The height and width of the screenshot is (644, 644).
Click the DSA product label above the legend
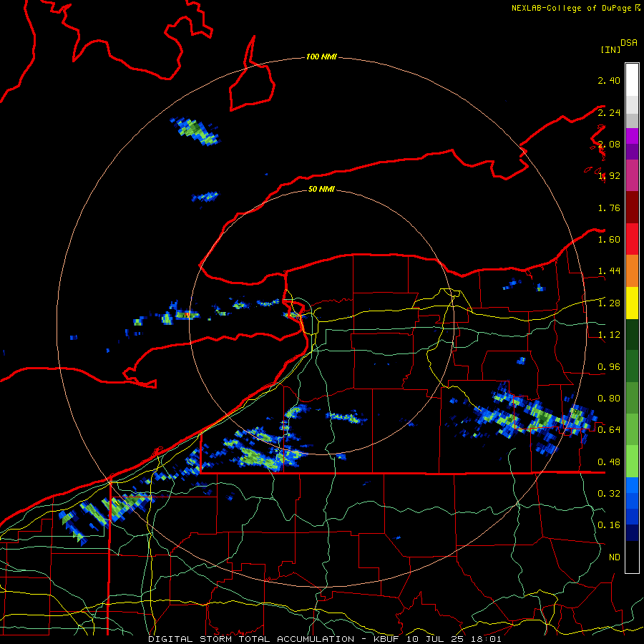coord(628,42)
